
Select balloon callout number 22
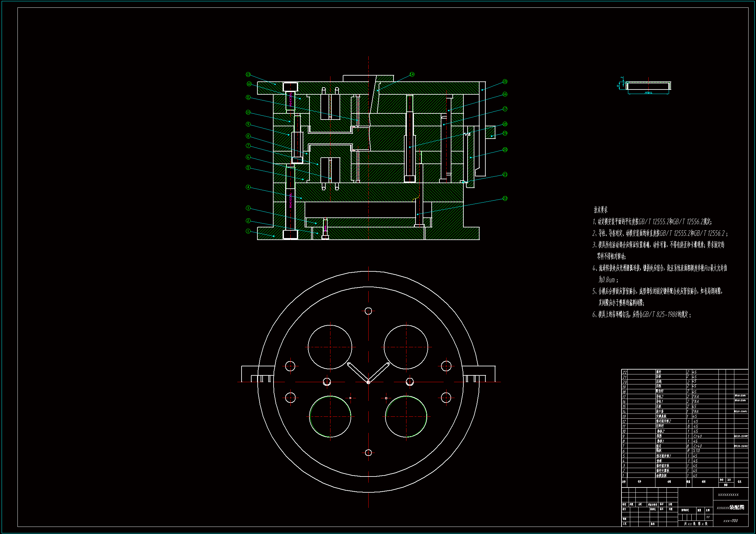point(505,198)
